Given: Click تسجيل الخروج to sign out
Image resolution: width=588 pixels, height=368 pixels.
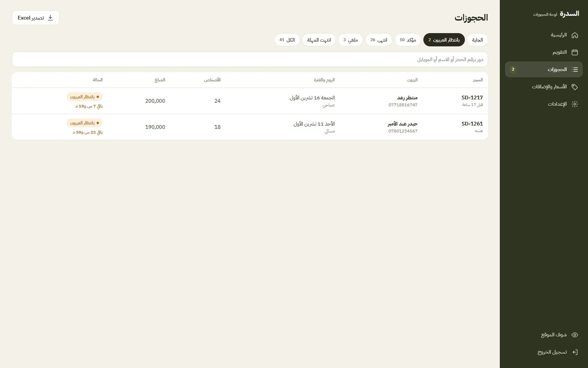Looking at the screenshot, I should [544, 352].
